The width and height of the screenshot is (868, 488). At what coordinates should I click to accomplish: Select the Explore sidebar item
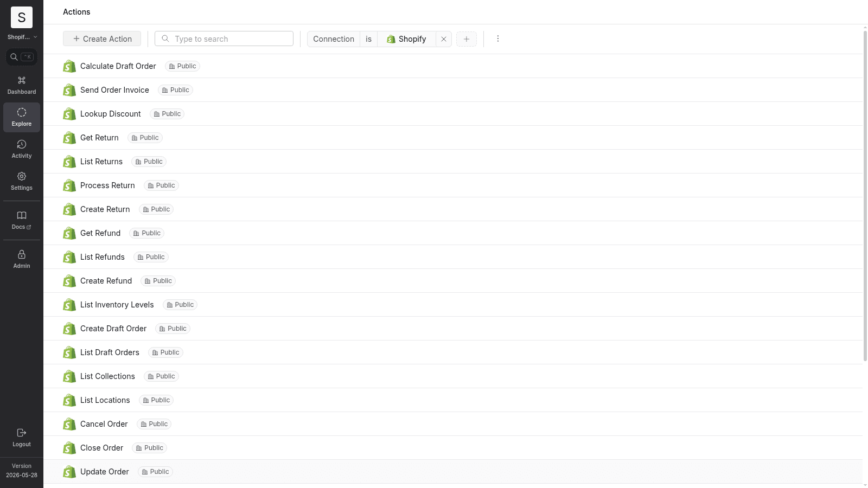coord(22,117)
